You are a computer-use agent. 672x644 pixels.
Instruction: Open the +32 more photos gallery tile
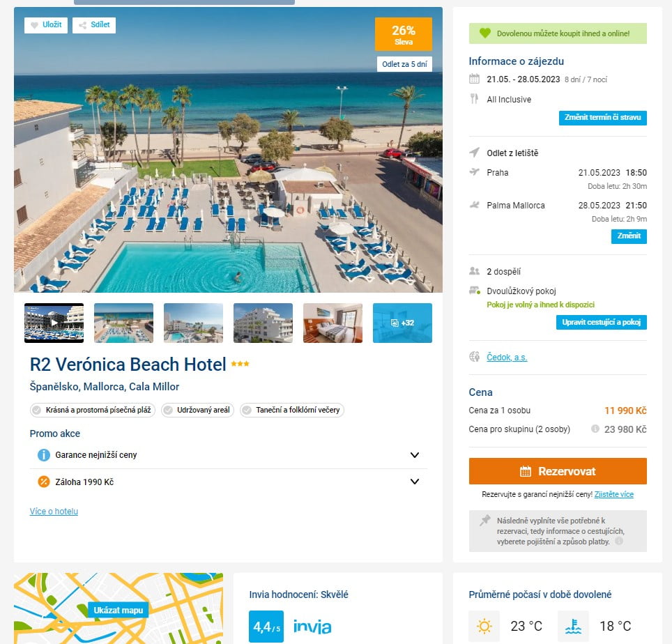tap(402, 323)
